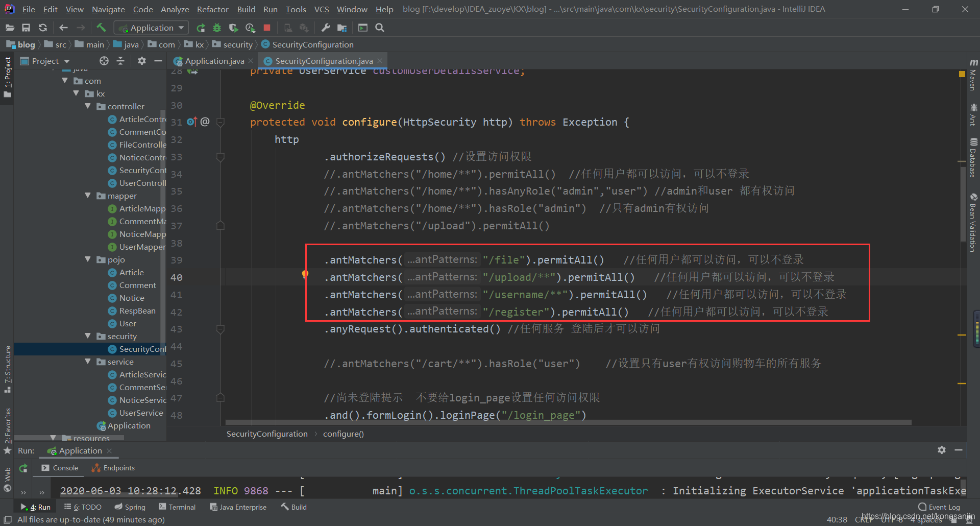Viewport: 980px width, 526px height.
Task: Open the Ant tool window
Action: (973, 114)
